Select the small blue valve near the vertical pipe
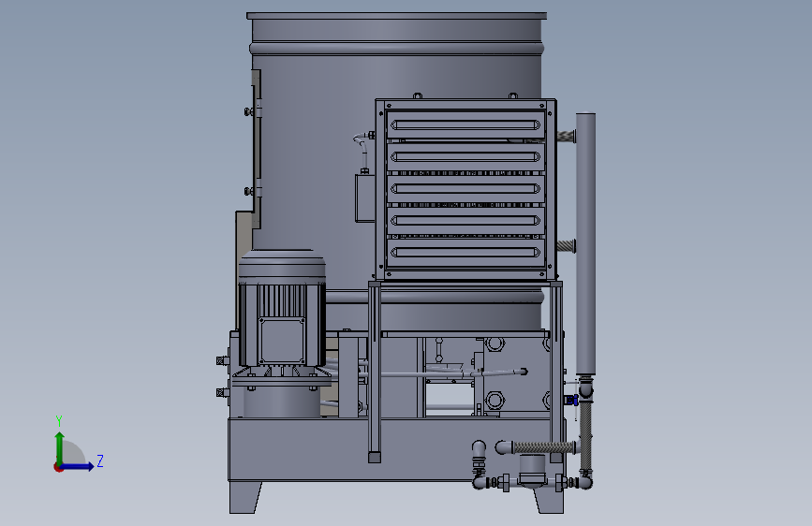 click(571, 400)
